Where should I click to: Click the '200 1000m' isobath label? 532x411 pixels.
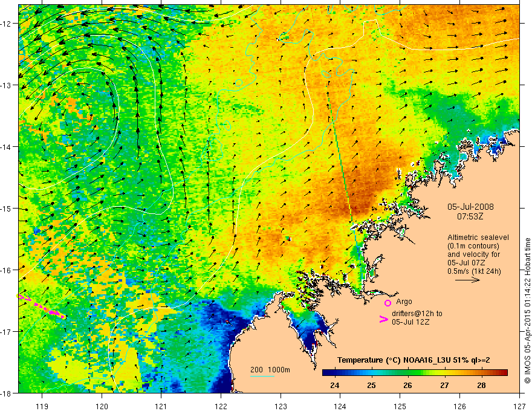[270, 370]
